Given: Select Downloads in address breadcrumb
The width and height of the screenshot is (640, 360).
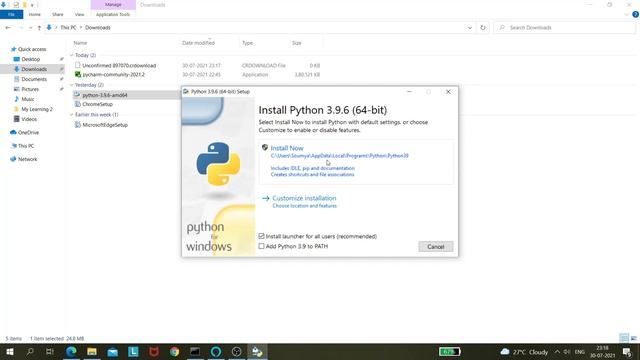Looking at the screenshot, I should pyautogui.click(x=98, y=27).
